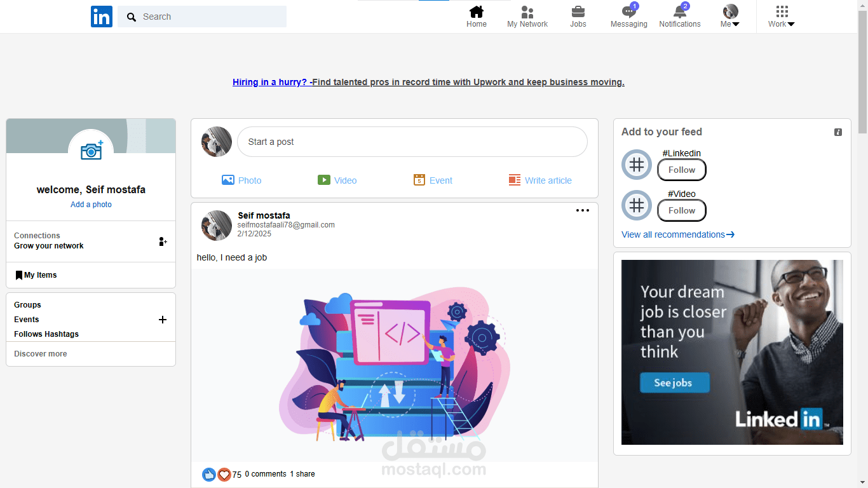868x488 pixels.
Task: Click the Photo label
Action: click(250, 180)
